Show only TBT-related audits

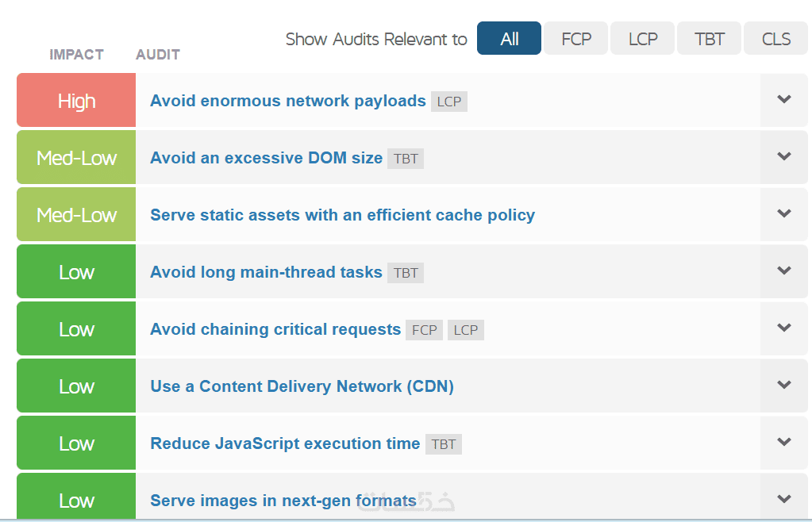pos(709,39)
